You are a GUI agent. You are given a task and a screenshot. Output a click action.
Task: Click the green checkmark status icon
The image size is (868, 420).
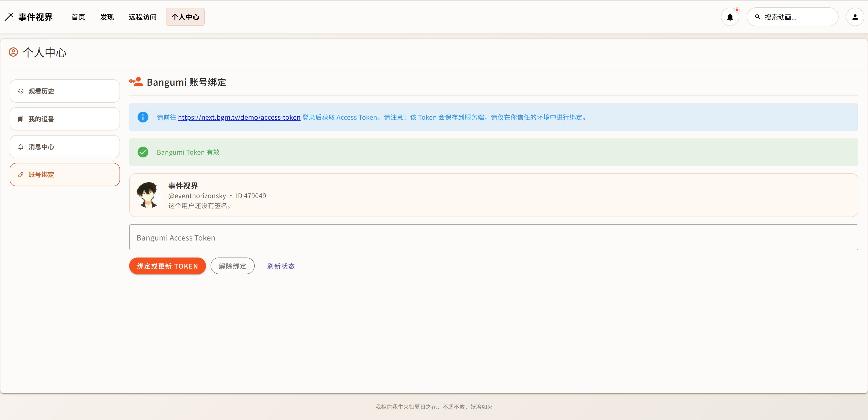(x=143, y=152)
